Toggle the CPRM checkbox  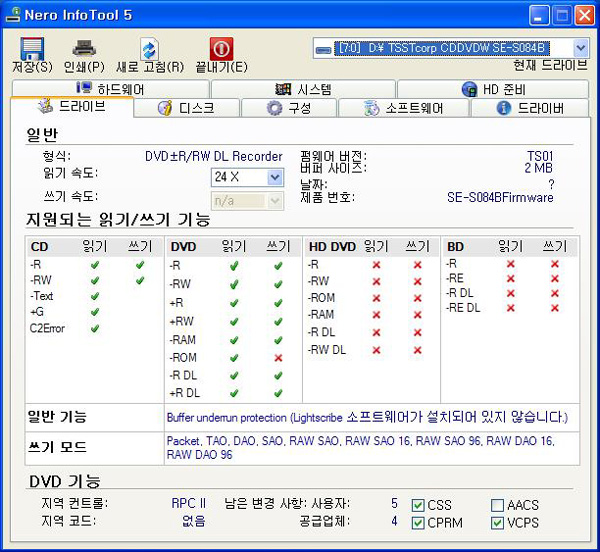(417, 523)
